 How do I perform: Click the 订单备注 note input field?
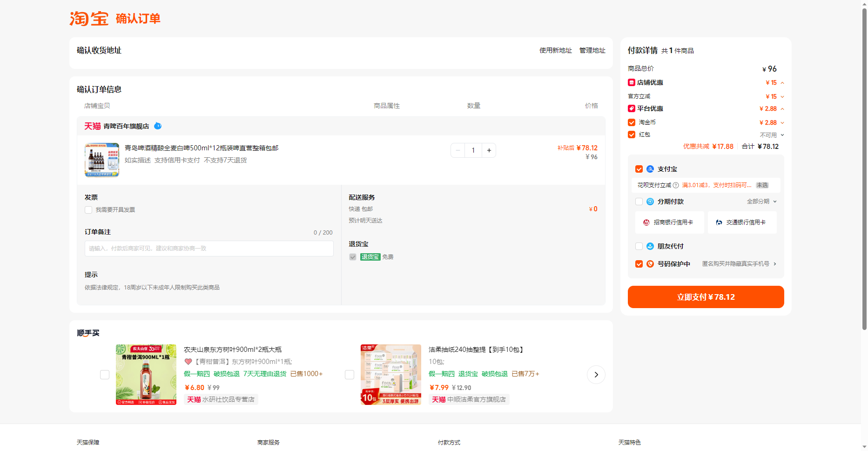click(209, 249)
